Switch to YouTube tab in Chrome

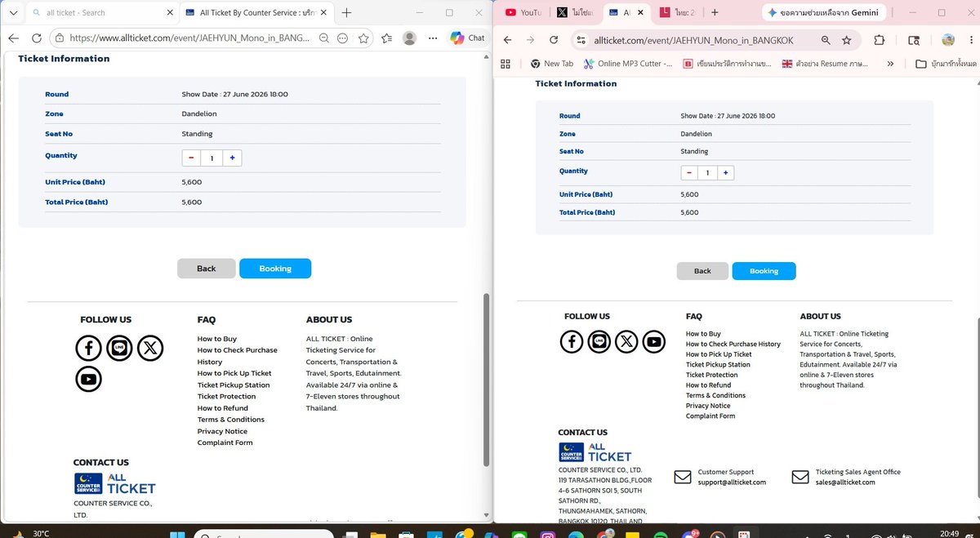pos(522,12)
